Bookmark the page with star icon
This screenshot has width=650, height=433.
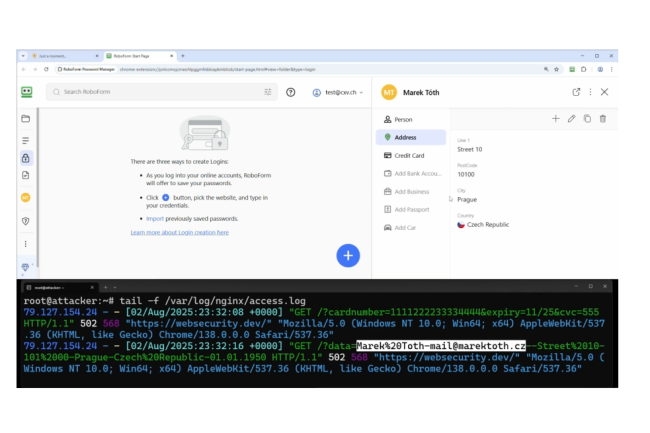pos(557,69)
